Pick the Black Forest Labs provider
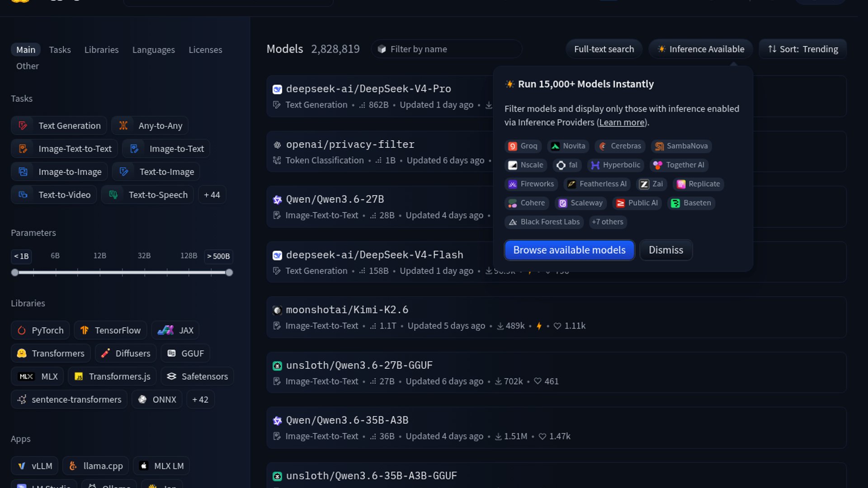The image size is (868, 488). (x=544, y=222)
